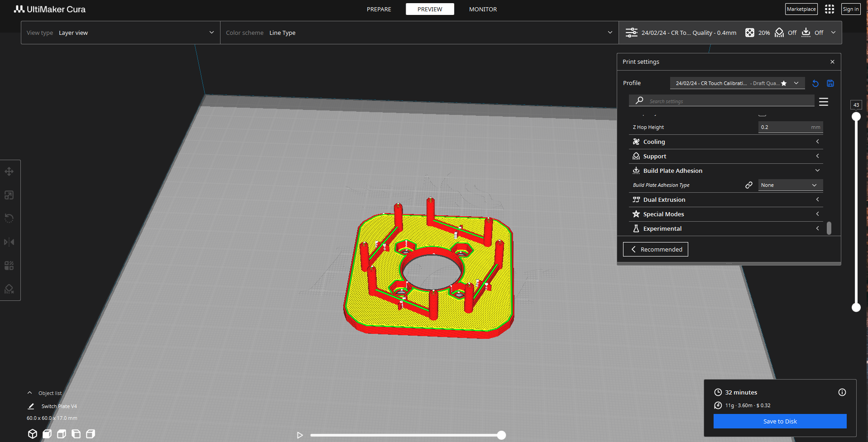Viewport: 868px width, 442px height.
Task: Select the Scale tool
Action: pyautogui.click(x=9, y=195)
